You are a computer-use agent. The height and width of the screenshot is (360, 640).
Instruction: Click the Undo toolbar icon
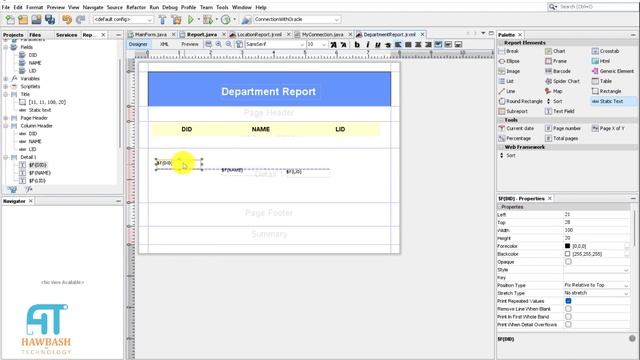67,19
